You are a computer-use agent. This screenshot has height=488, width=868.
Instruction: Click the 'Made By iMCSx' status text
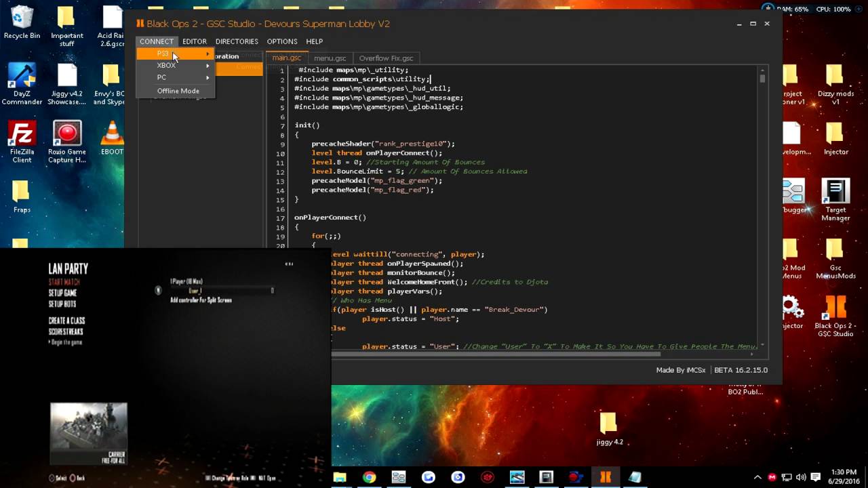[682, 370]
